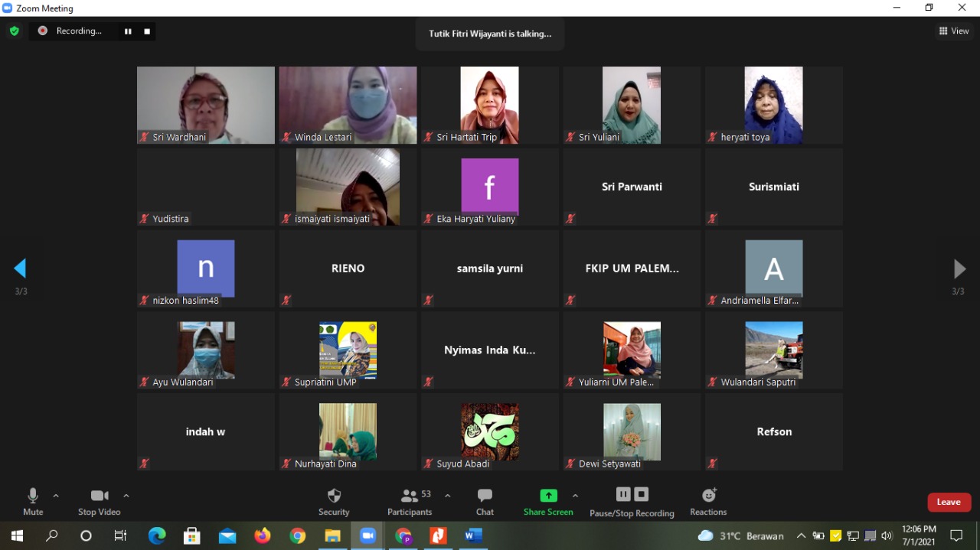Open the Security shield icon
Image resolution: width=980 pixels, height=550 pixels.
(334, 496)
